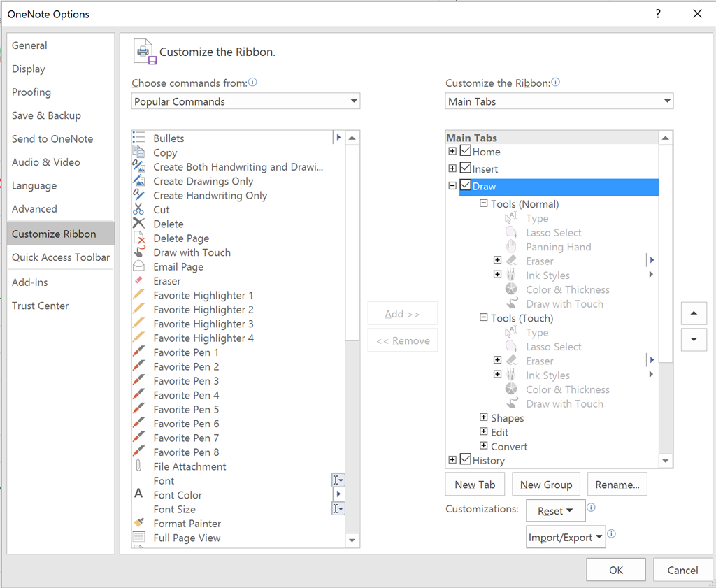Image resolution: width=716 pixels, height=588 pixels.
Task: Select the Favorite Pen 8 icon
Action: pyautogui.click(x=139, y=452)
